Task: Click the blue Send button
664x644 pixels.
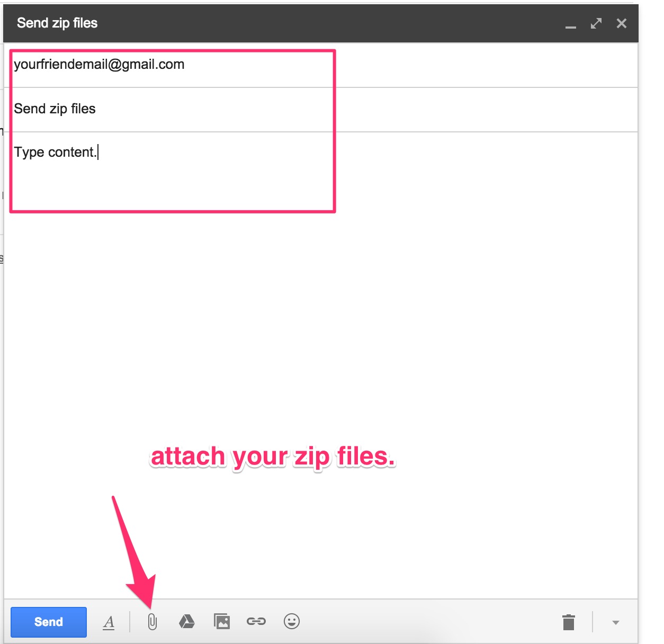Action: pos(49,622)
